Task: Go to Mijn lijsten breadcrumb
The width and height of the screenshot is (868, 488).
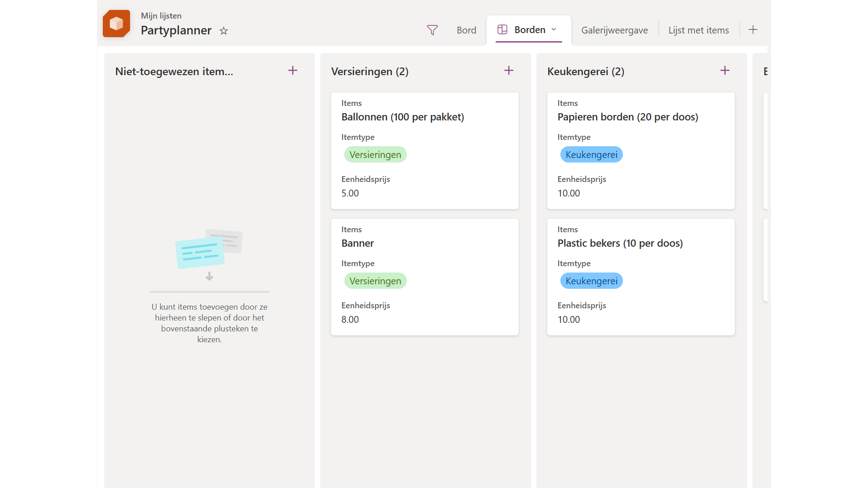Action: tap(161, 16)
